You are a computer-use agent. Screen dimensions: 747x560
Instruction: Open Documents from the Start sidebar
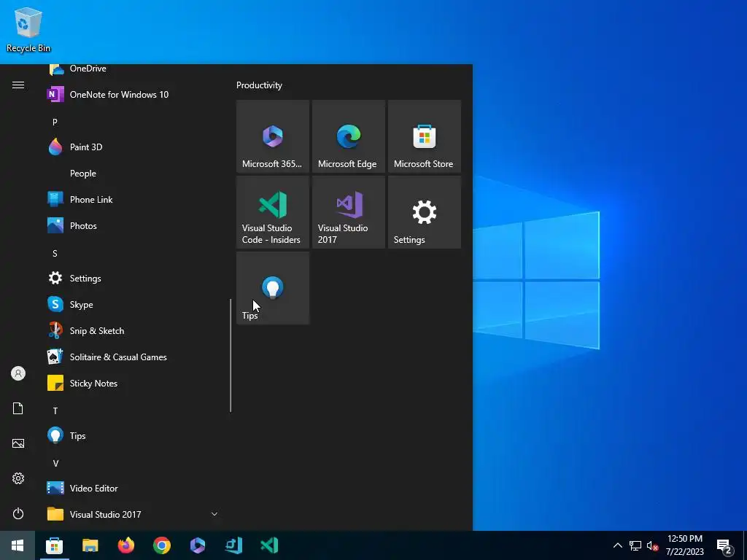[x=18, y=408]
